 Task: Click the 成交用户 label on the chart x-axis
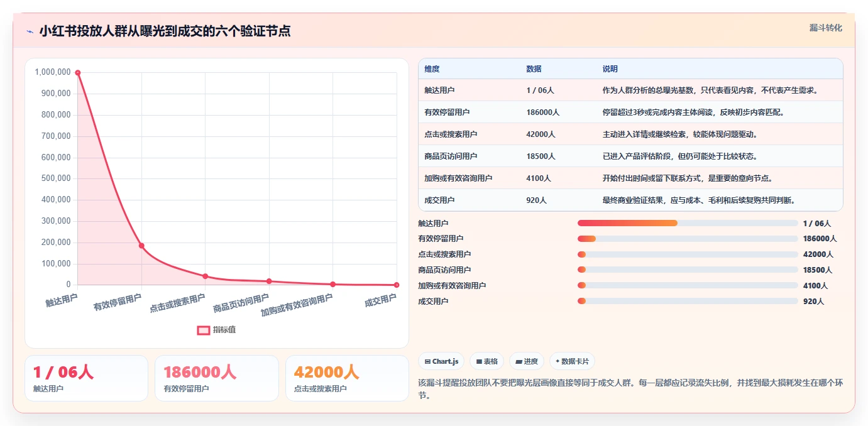pos(380,301)
